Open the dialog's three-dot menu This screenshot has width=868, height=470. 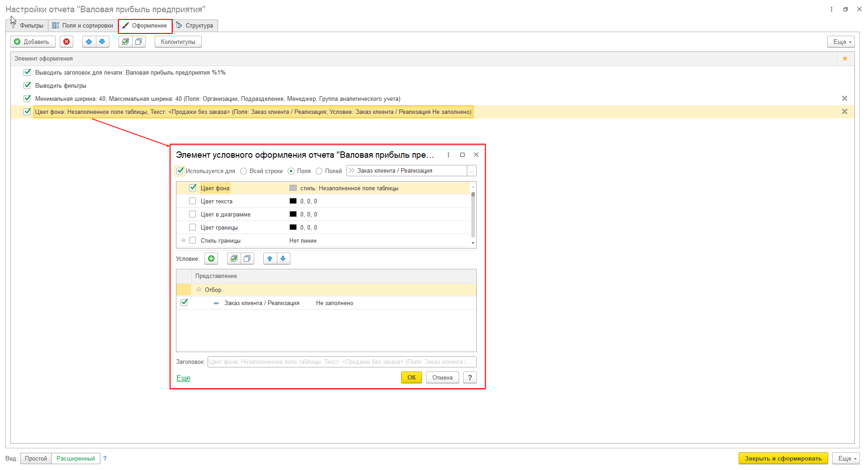pyautogui.click(x=448, y=155)
